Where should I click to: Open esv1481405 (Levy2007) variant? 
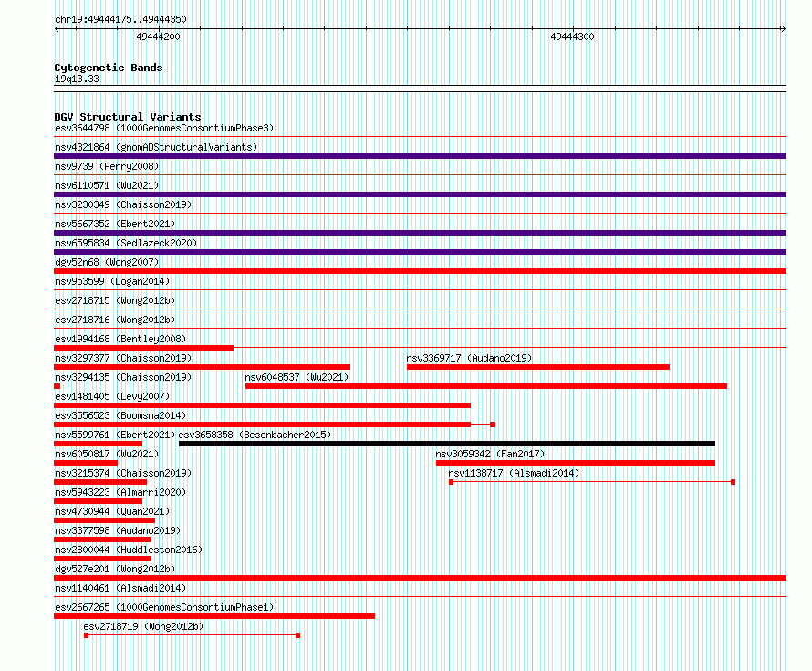(112, 396)
